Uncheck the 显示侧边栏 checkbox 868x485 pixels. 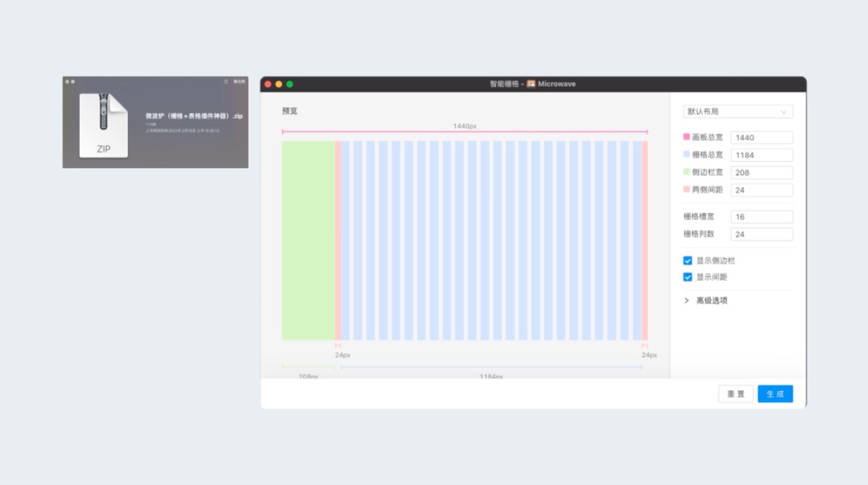tap(687, 261)
